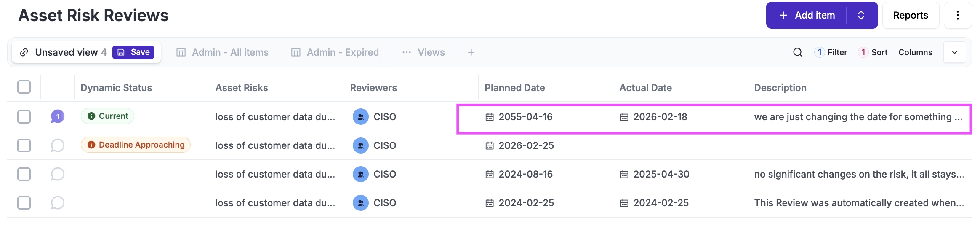Click the plus icon to add view

click(x=471, y=52)
